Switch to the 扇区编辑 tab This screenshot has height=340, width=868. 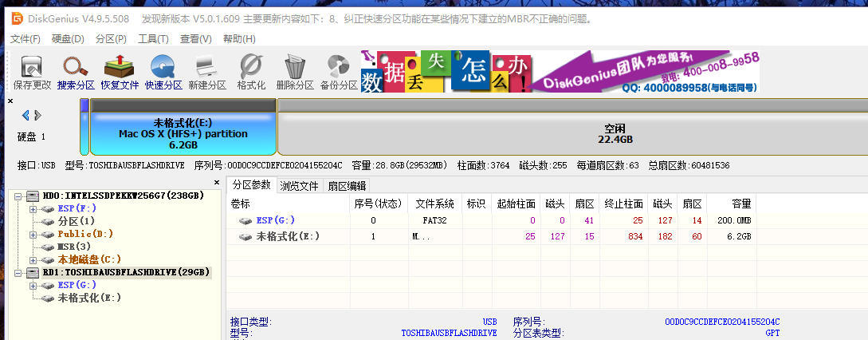pyautogui.click(x=347, y=186)
